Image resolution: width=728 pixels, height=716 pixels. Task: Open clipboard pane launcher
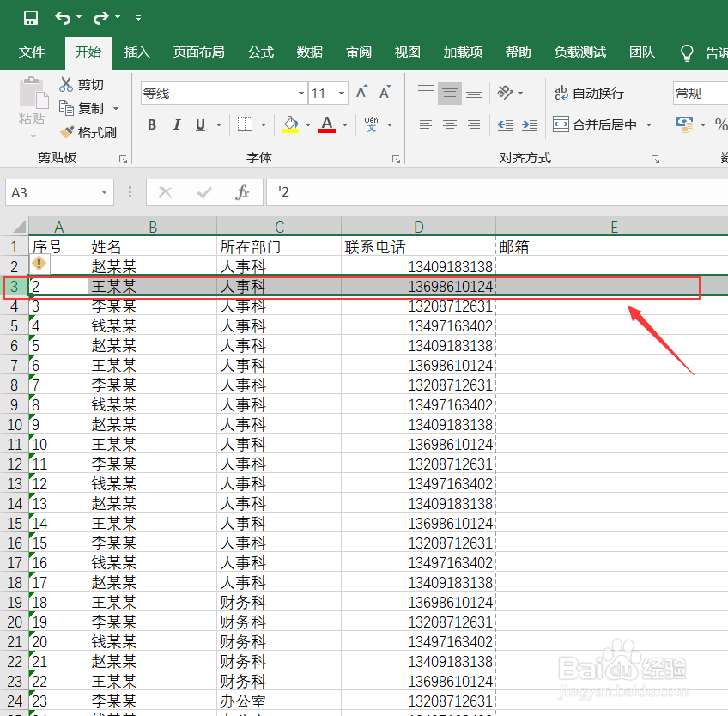click(123, 160)
